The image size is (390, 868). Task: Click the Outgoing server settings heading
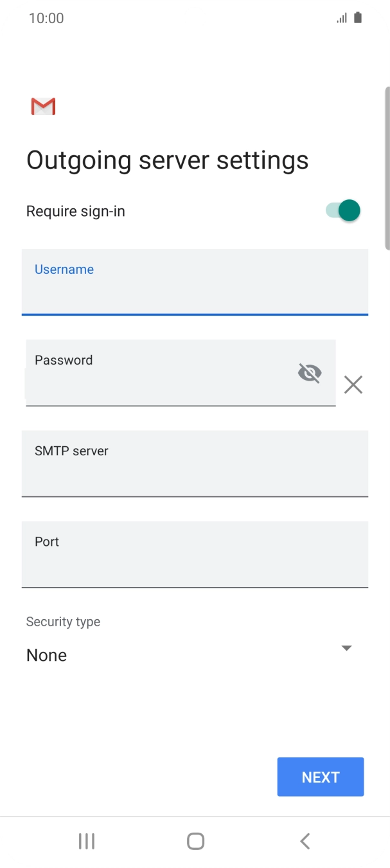167,159
